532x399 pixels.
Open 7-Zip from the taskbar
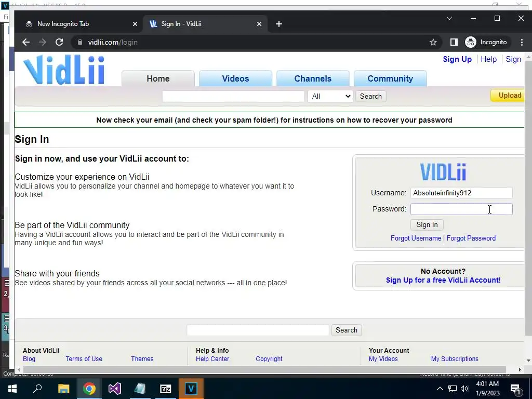(x=166, y=389)
